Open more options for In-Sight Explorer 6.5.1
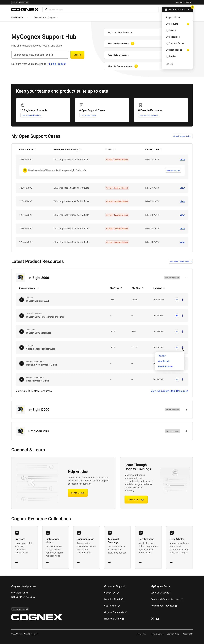The height and width of the screenshot is (644, 204). pyautogui.click(x=182, y=300)
